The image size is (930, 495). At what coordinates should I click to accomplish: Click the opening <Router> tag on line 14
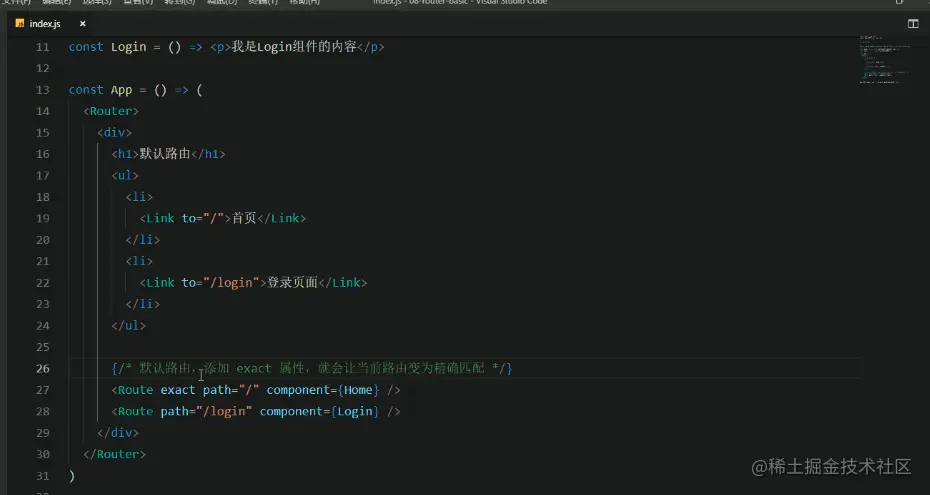click(111, 111)
